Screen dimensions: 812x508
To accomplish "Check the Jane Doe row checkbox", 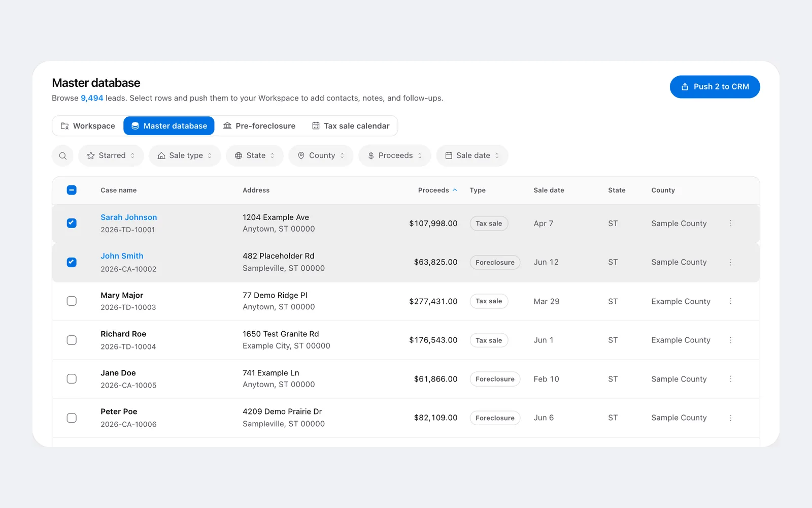I will [x=72, y=379].
